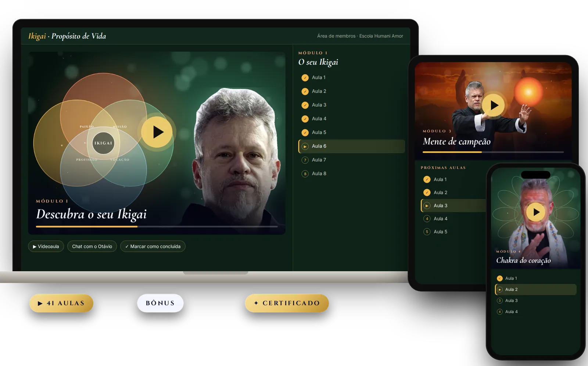
Task: Play the Descubra o seu Ikigai video
Action: [157, 132]
